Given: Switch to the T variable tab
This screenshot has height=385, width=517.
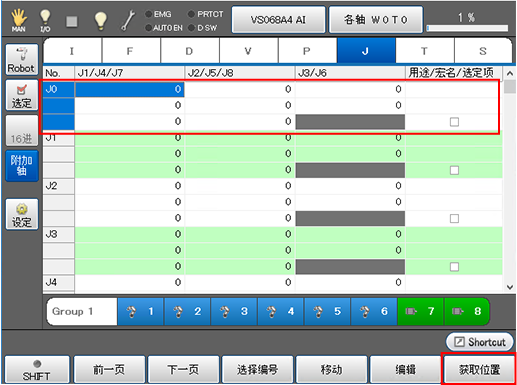Looking at the screenshot, I should 424,51.
